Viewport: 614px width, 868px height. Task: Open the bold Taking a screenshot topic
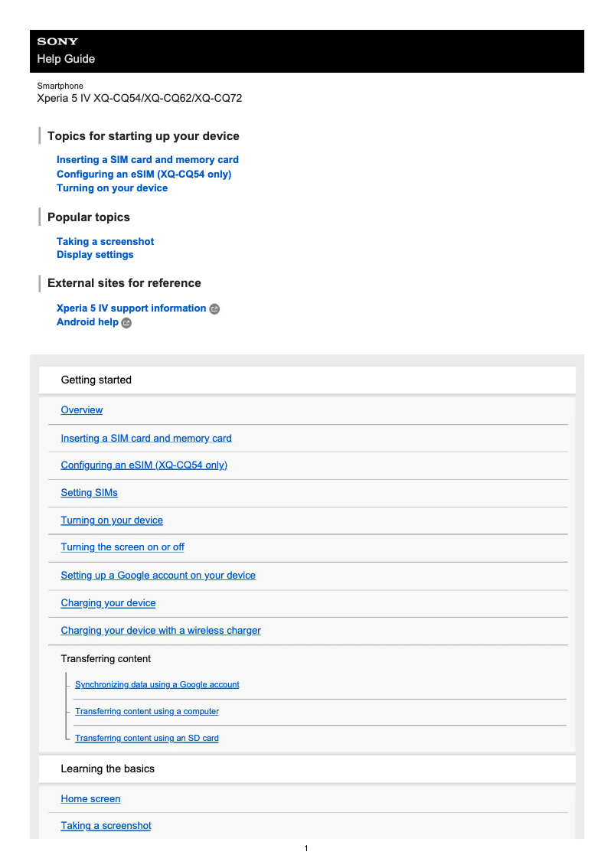[106, 241]
